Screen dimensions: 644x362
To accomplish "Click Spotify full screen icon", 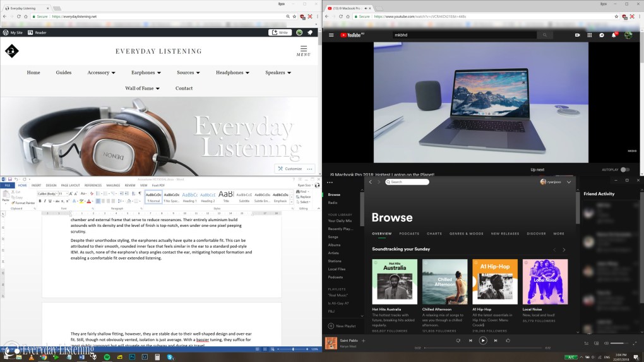I will click(635, 343).
